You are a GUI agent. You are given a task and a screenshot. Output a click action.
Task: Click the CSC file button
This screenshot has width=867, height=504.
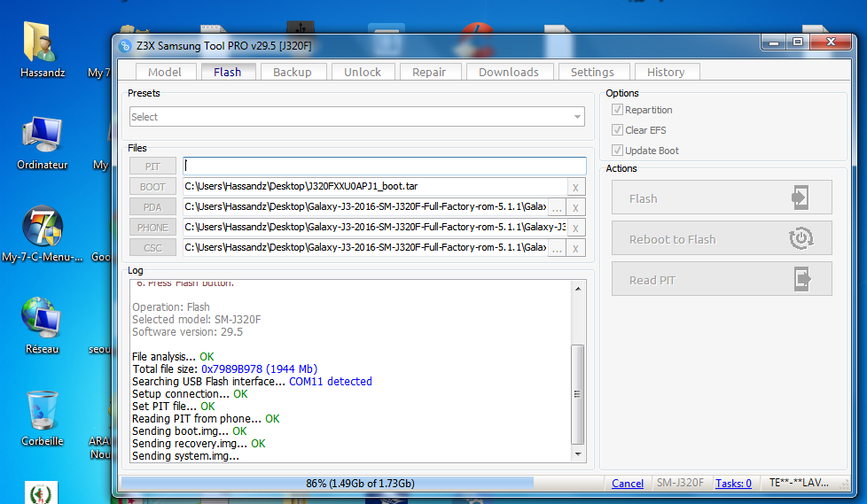[x=152, y=248]
